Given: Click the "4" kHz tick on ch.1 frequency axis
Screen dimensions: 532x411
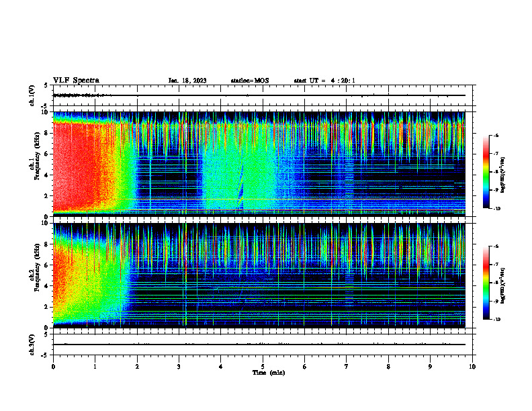Looking at the screenshot, I should pyautogui.click(x=47, y=175).
